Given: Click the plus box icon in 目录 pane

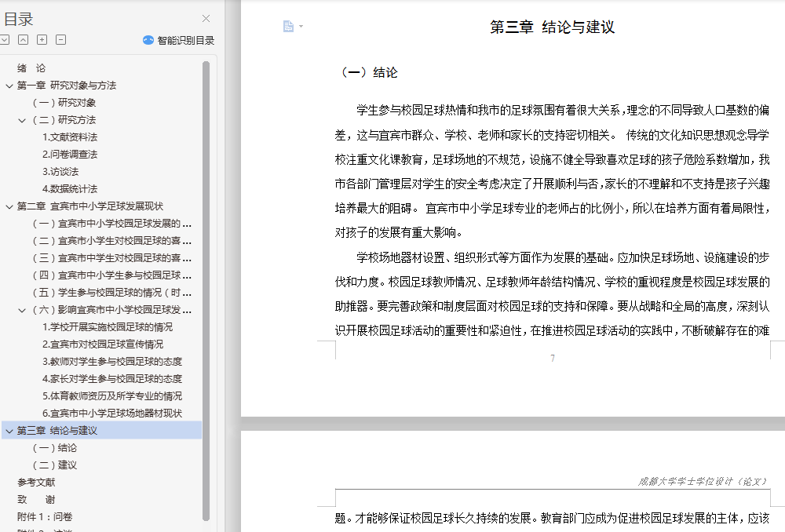Looking at the screenshot, I should (x=42, y=39).
